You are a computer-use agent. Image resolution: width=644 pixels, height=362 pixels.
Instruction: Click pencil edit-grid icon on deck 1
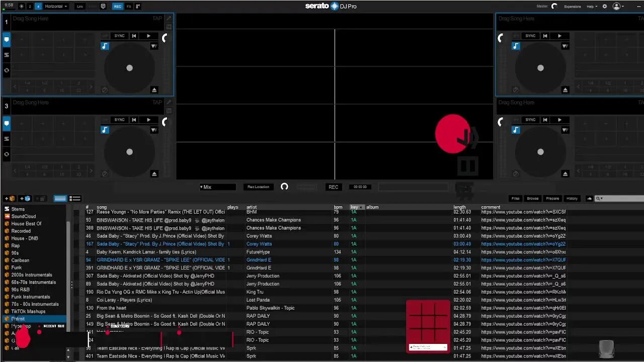pos(169,19)
